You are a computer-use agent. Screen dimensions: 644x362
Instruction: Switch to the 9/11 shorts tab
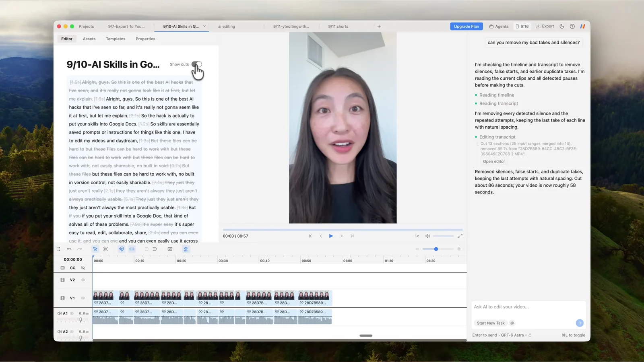coord(338,27)
